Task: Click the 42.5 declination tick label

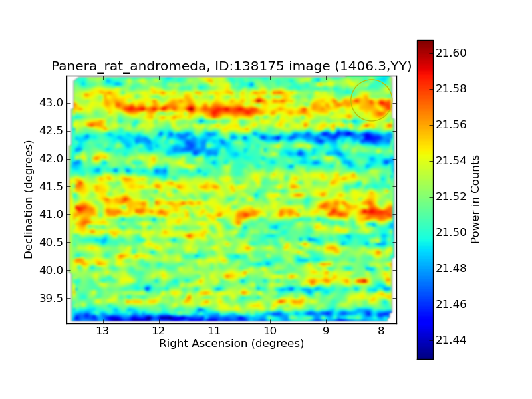Action: (x=51, y=130)
